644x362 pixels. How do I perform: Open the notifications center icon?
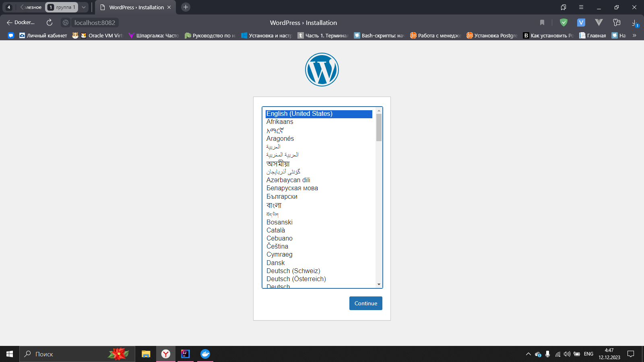tap(631, 354)
